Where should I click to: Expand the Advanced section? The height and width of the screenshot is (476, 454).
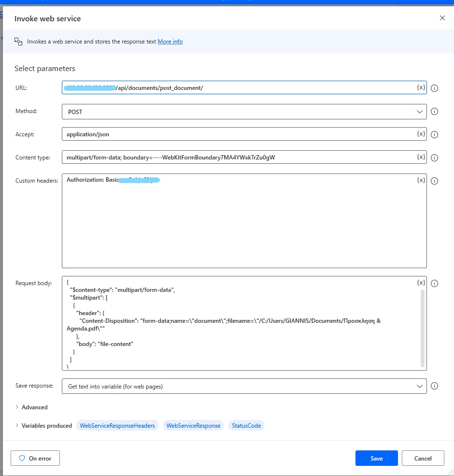click(x=31, y=407)
